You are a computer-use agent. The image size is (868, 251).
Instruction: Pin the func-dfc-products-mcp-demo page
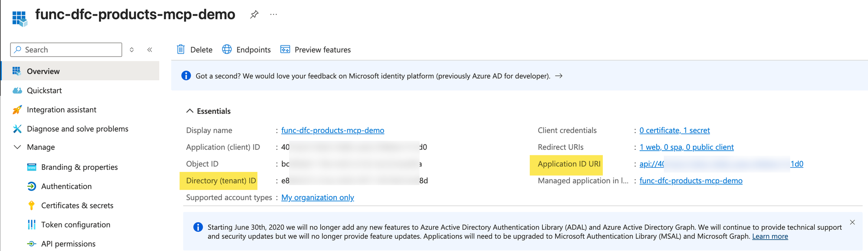click(x=254, y=15)
